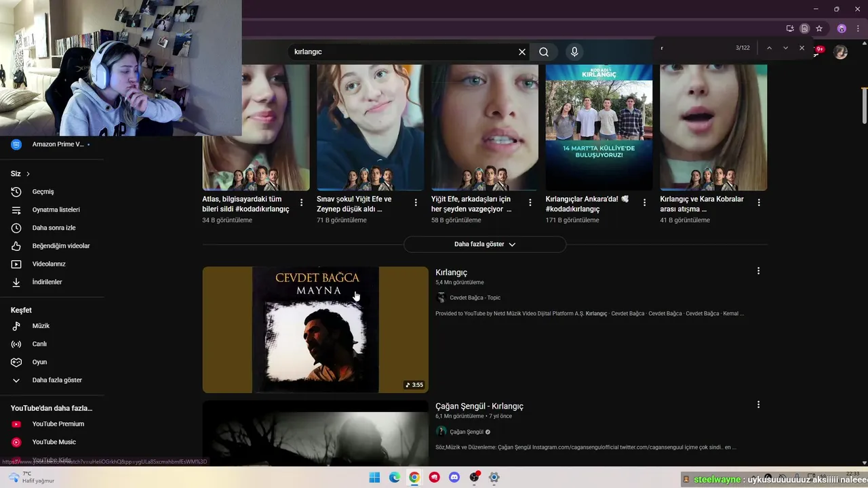Click the install app icon in address bar
The height and width of the screenshot is (488, 868).
[790, 28]
